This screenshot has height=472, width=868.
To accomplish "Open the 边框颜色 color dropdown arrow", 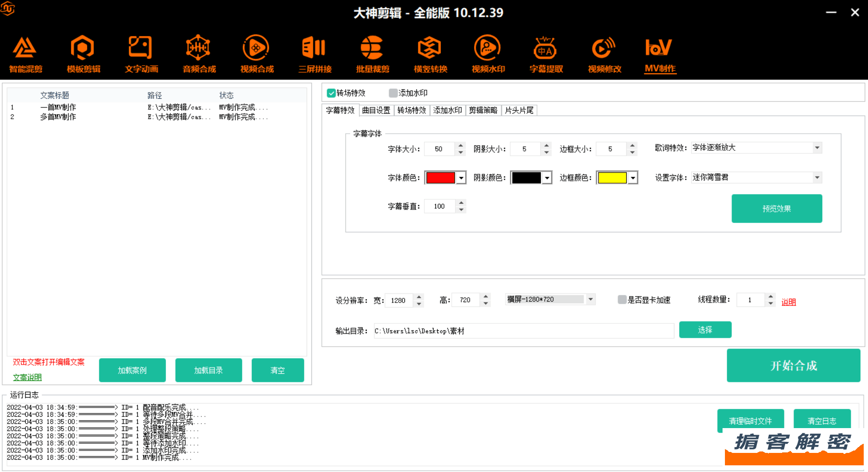I will 633,178.
